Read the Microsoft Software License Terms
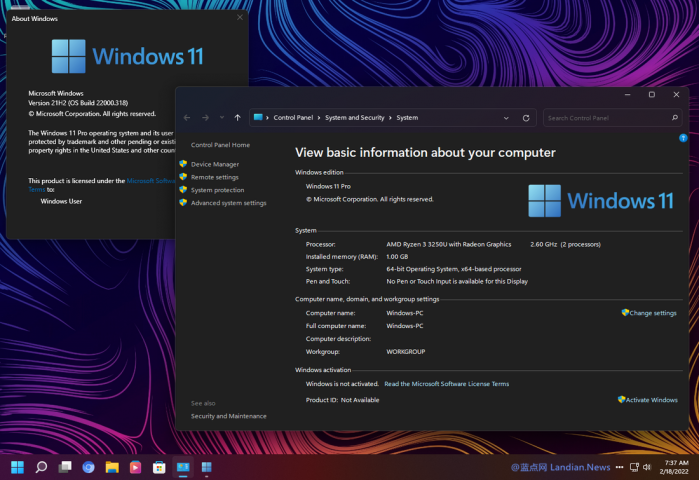Viewport: 700px width, 480px height. click(446, 384)
